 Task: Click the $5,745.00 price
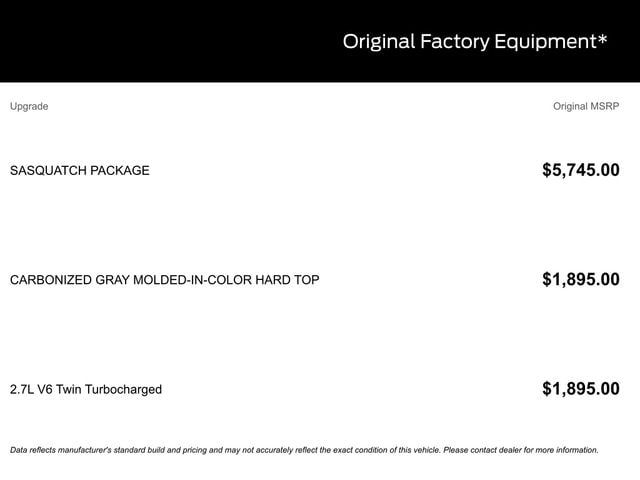pos(580,170)
